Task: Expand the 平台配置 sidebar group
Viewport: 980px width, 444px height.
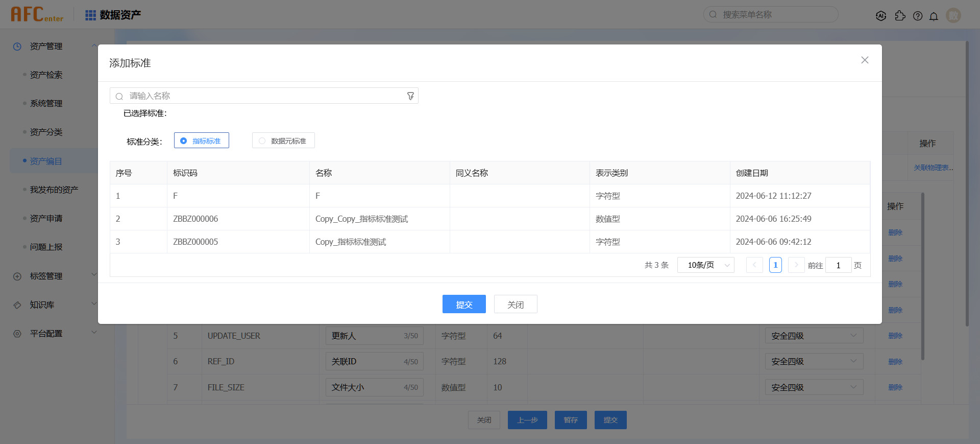Action: point(94,332)
